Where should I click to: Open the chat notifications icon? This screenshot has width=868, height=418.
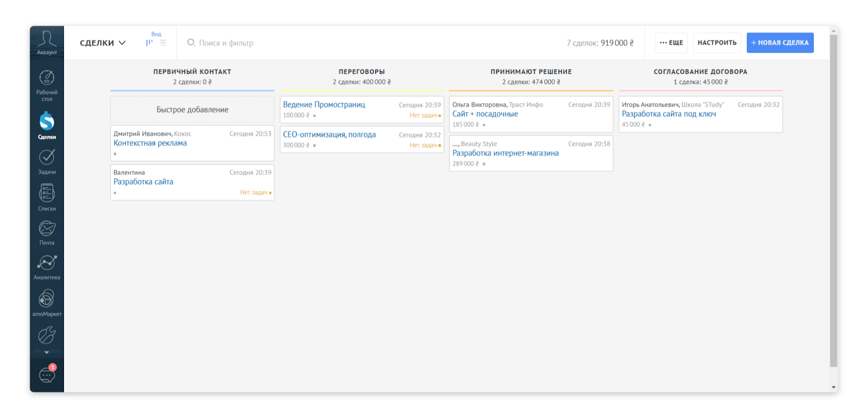47,375
